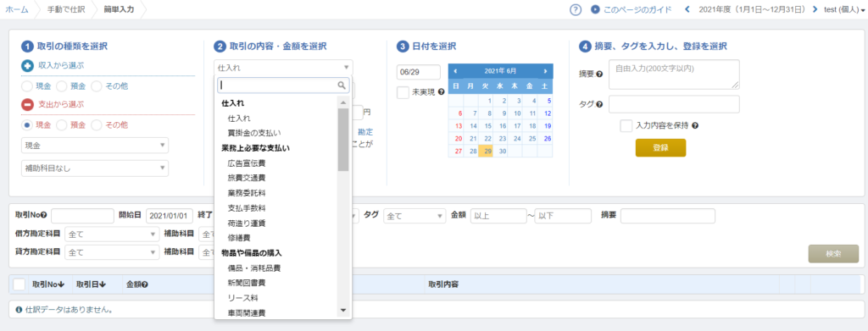Click help icon next to 摘要 label
Viewport: 868px width, 331px height.
(x=599, y=74)
